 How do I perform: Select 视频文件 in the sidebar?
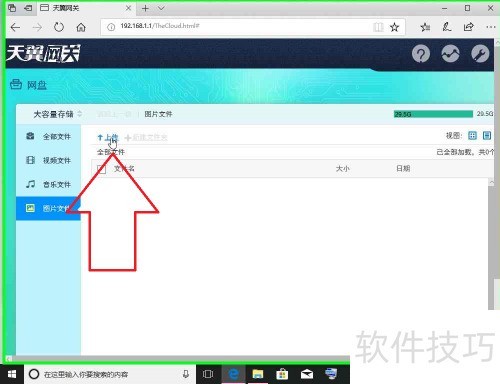tap(48, 160)
